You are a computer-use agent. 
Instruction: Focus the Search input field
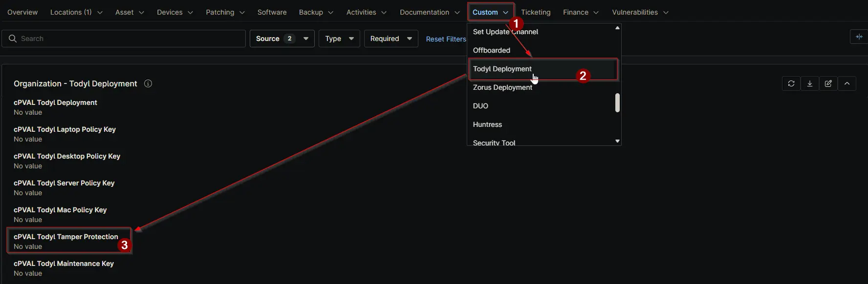[x=124, y=39]
